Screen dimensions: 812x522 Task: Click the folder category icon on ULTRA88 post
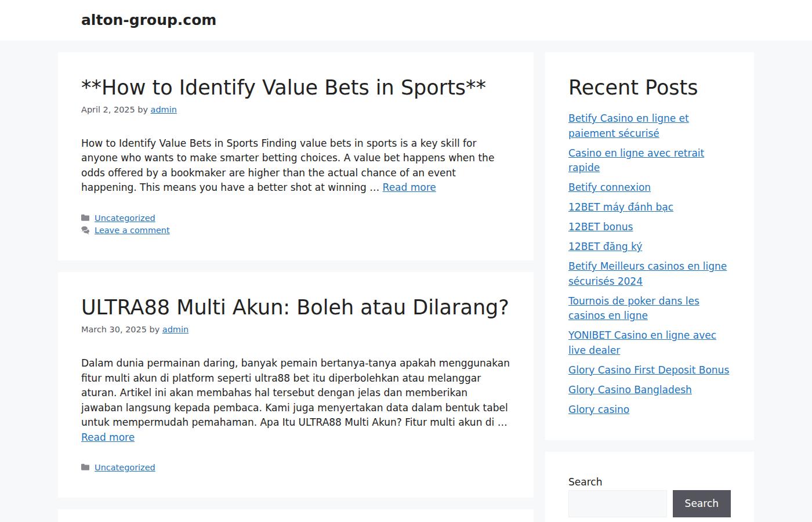tap(85, 467)
